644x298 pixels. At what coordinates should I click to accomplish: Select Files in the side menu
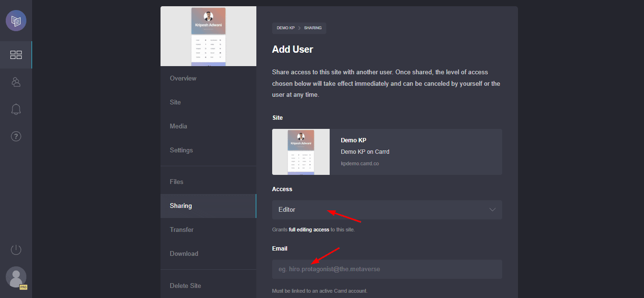click(176, 182)
